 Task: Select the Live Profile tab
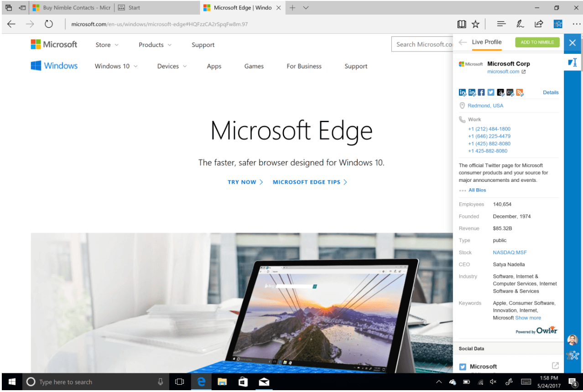(487, 42)
